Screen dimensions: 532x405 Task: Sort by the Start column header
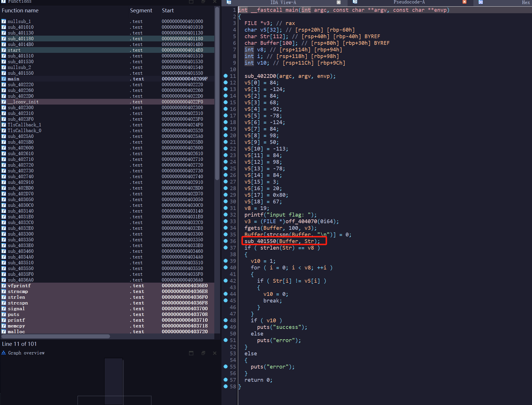point(168,10)
